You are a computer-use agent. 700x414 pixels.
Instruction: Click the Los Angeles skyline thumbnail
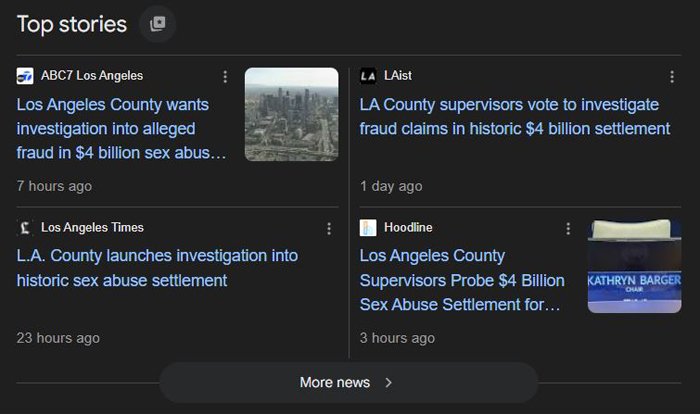click(x=291, y=114)
